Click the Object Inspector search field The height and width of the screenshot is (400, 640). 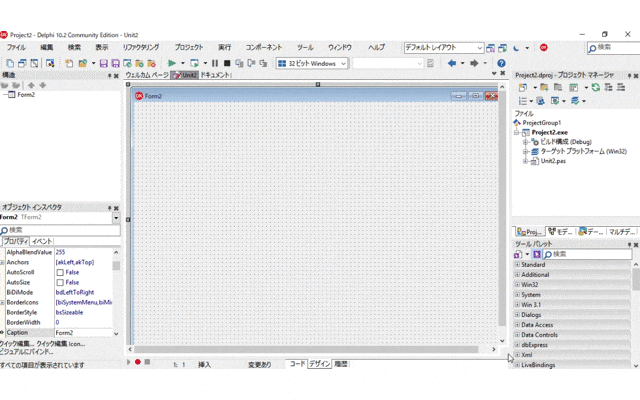pos(60,230)
